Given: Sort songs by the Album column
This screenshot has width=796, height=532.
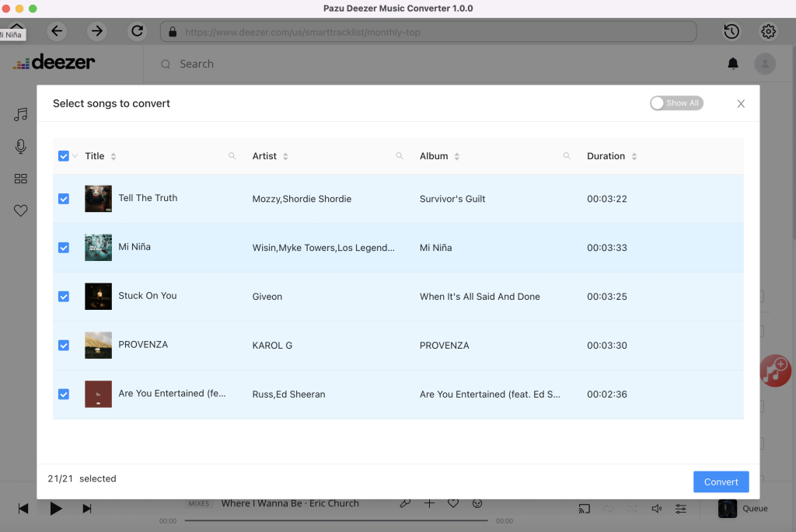Looking at the screenshot, I should pos(457,156).
